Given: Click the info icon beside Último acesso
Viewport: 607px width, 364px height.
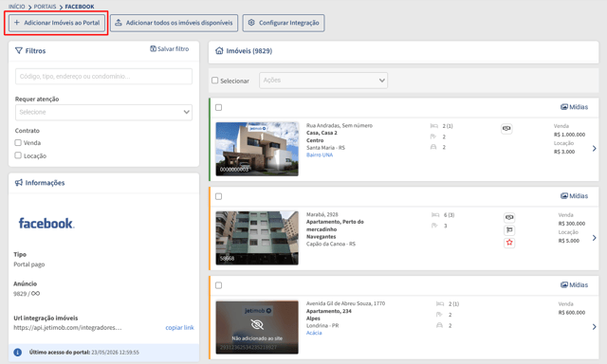Looking at the screenshot, I should (17, 353).
